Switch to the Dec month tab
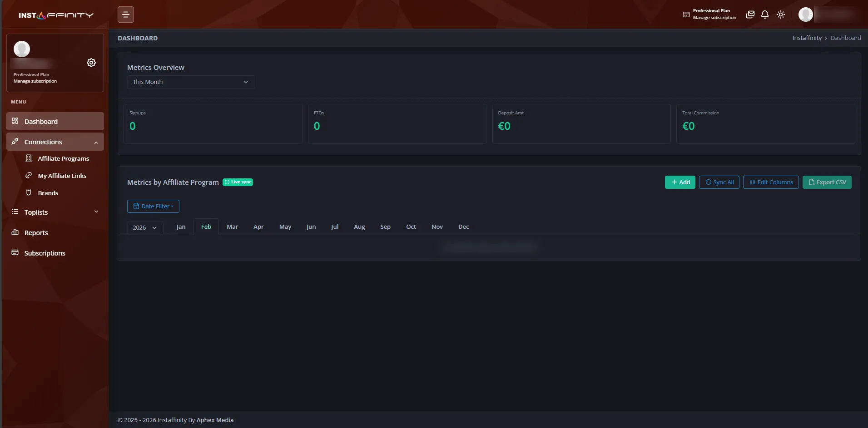Image resolution: width=868 pixels, height=428 pixels. pyautogui.click(x=463, y=226)
